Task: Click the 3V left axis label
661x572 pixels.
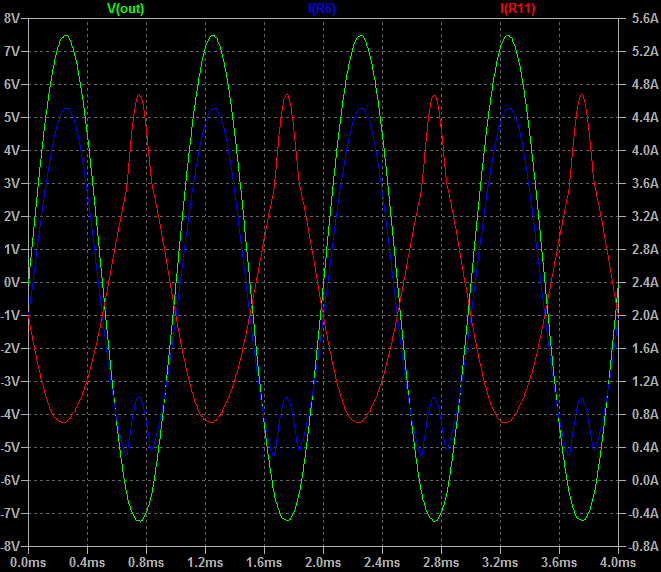Action: point(12,183)
